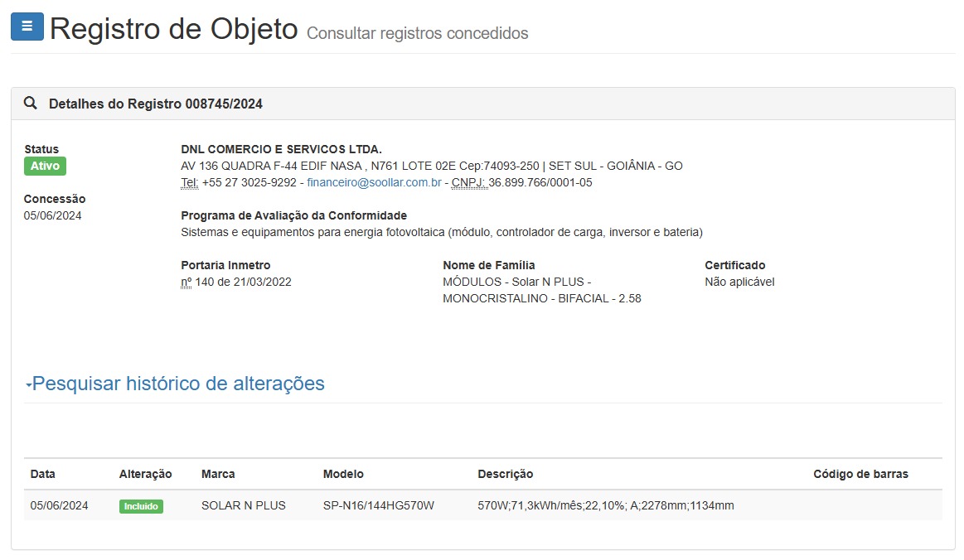Click the Sistemas e equipamentos para energia fotovoltaica text
The height and width of the screenshot is (560, 964).
click(442, 232)
